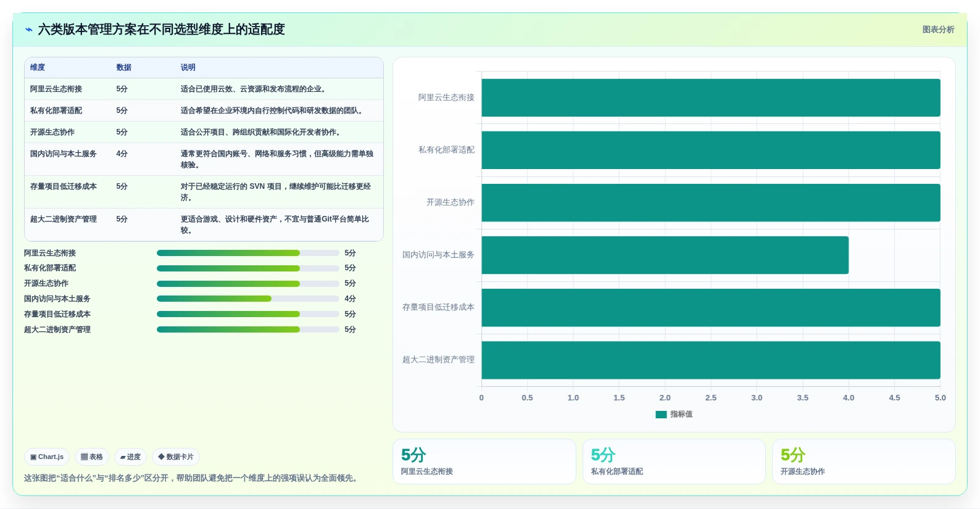Screen dimensions: 980x509
Task: Click the 国内访问与本土服务 progress bar
Action: (x=247, y=299)
